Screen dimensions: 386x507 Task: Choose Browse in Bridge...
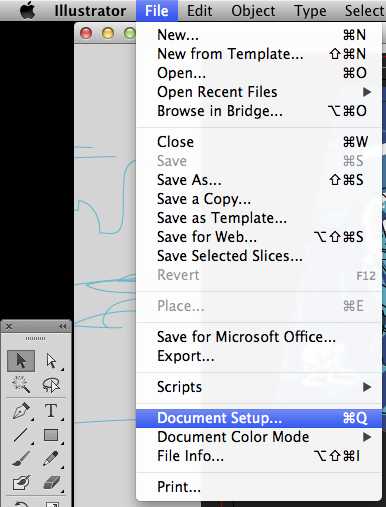pyautogui.click(x=259, y=111)
